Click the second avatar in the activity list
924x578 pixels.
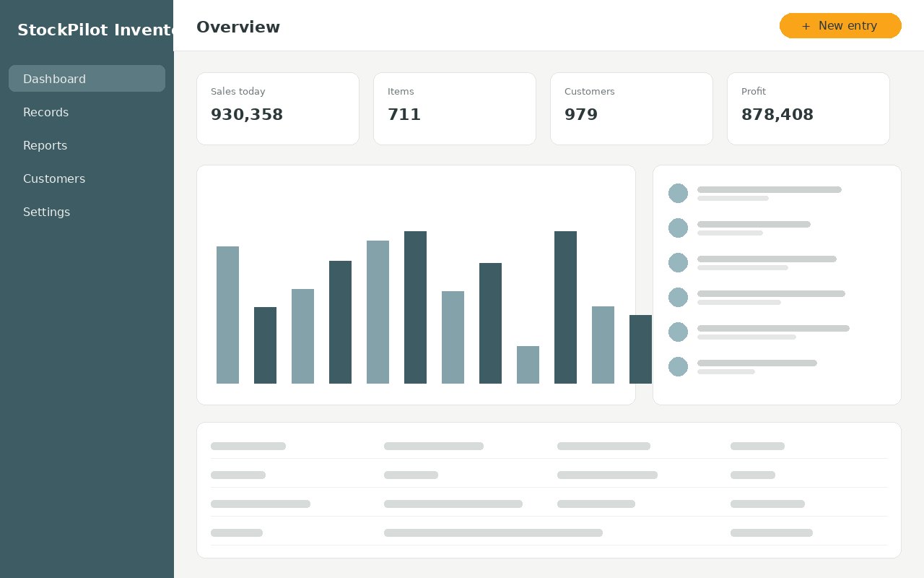pyautogui.click(x=678, y=228)
